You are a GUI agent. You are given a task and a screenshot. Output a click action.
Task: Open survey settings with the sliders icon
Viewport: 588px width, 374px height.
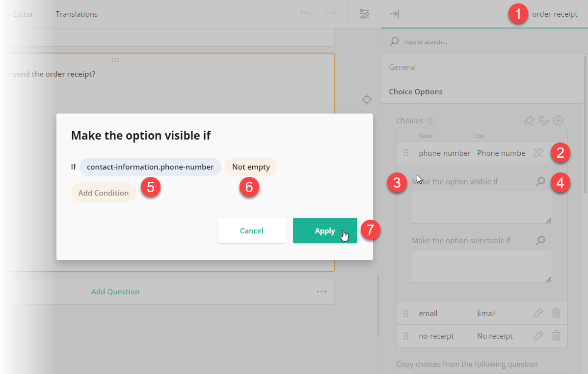click(364, 14)
